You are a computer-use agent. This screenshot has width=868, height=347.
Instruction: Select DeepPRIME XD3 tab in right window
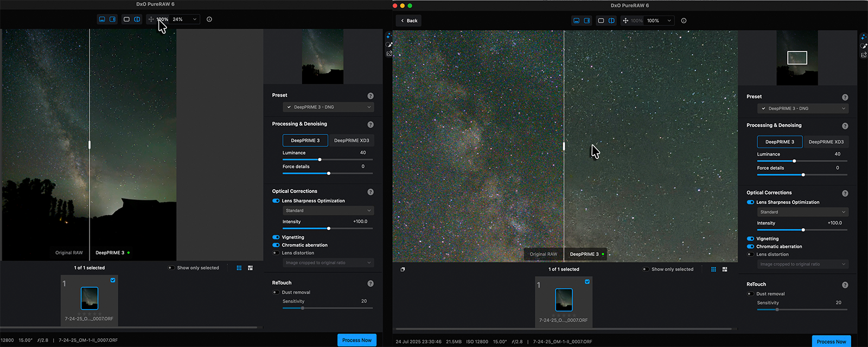826,142
